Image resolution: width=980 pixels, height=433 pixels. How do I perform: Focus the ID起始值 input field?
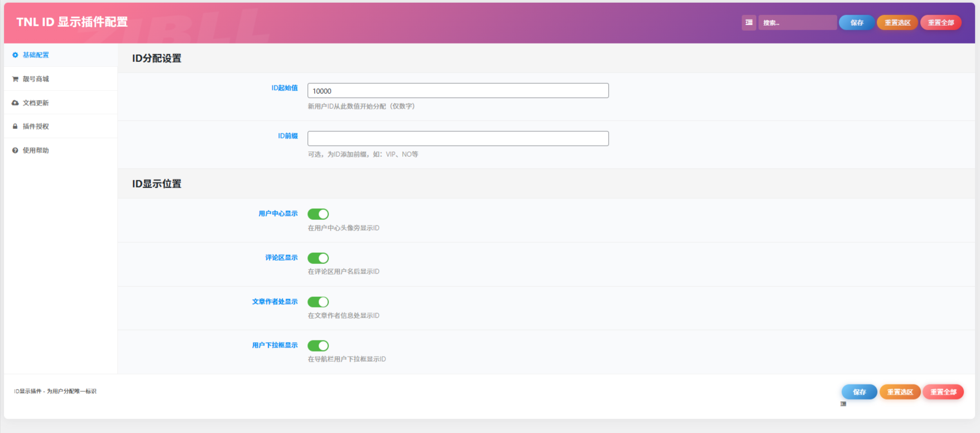point(458,91)
